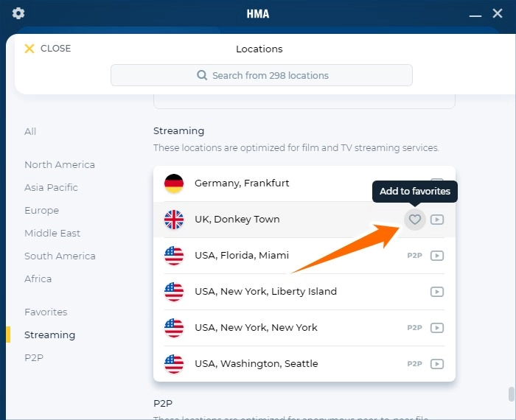Open the Asia Pacific category
The width and height of the screenshot is (516, 420).
pyautogui.click(x=51, y=187)
